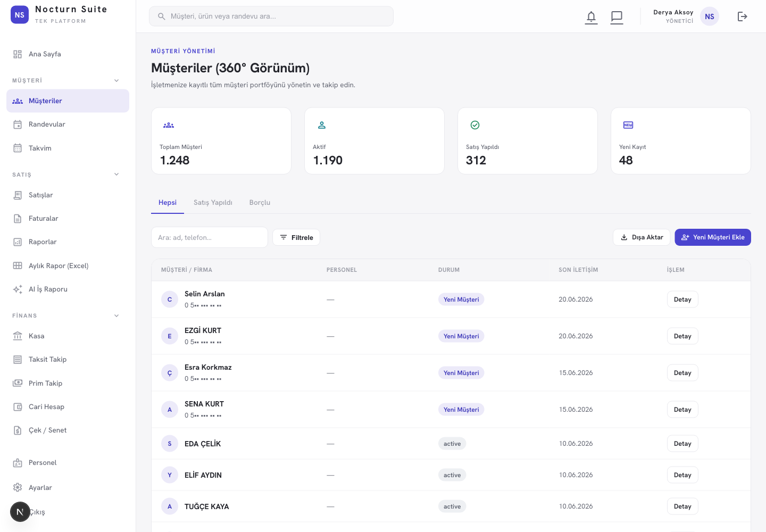Click the Satış Yapıldı check icon

click(475, 125)
